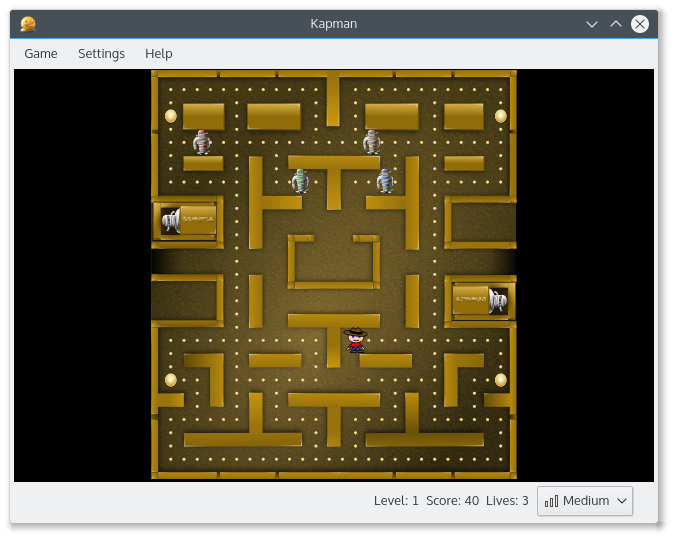This screenshot has height=539, width=674.
Task: Click the red-striped mummy ghost
Action: [202, 142]
